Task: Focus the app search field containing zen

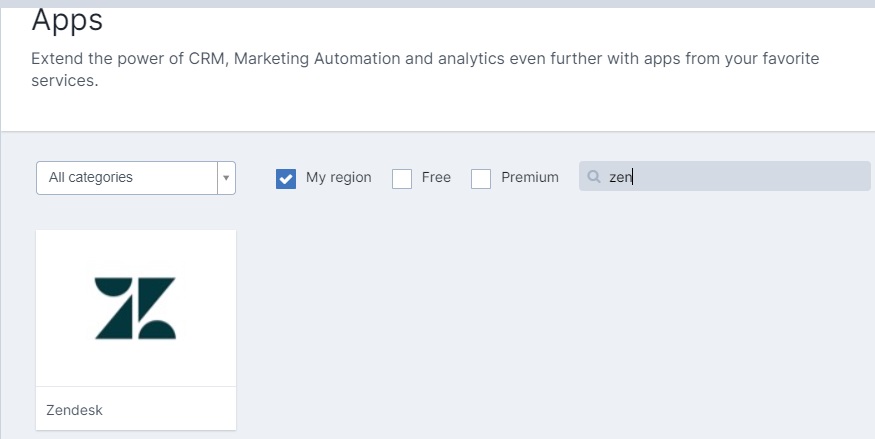Action: 725,176
